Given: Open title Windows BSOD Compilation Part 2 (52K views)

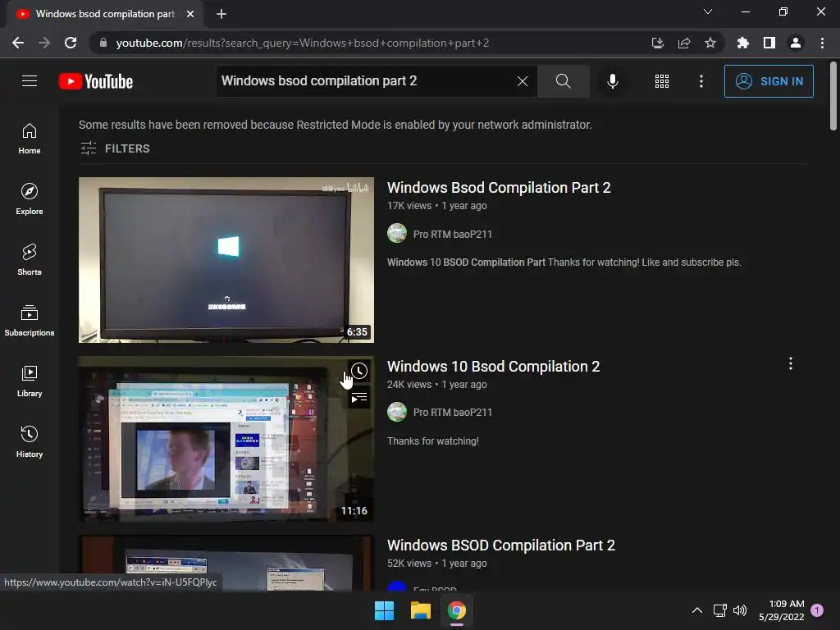Looking at the screenshot, I should pos(501,546).
